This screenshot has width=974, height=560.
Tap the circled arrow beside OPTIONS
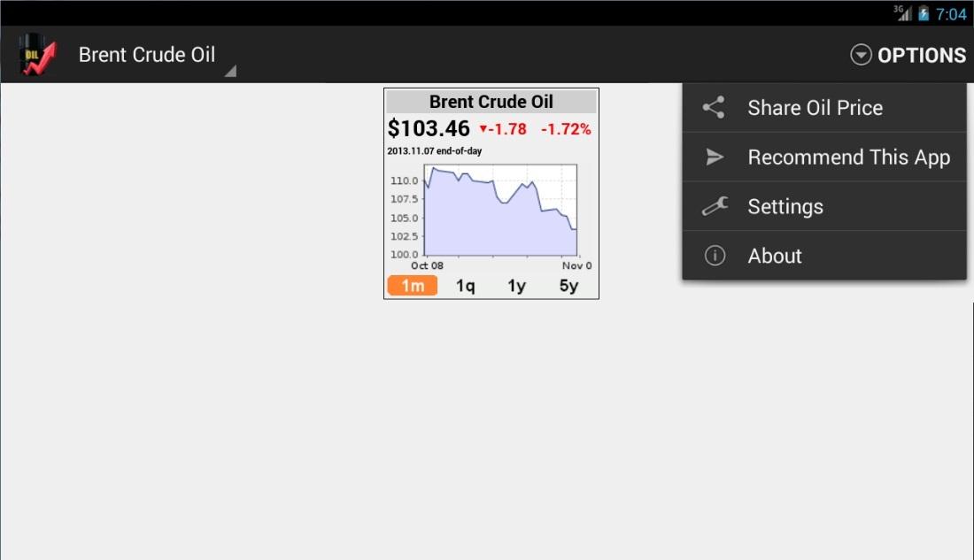pyautogui.click(x=861, y=55)
